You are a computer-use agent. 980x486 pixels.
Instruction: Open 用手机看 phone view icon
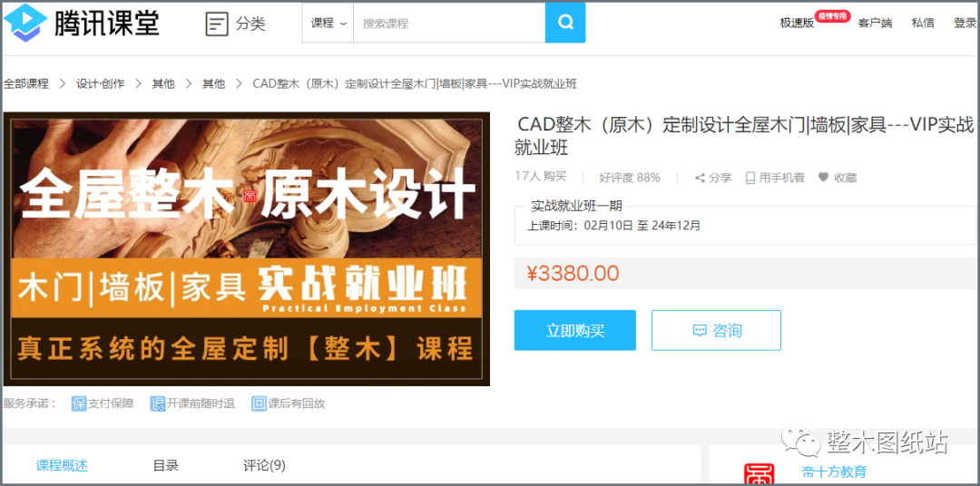point(750,178)
